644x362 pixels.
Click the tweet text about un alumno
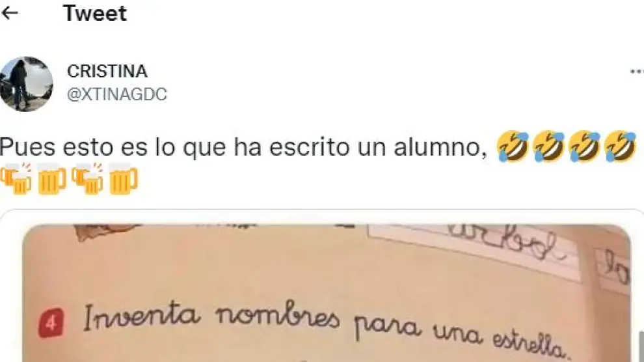point(243,146)
